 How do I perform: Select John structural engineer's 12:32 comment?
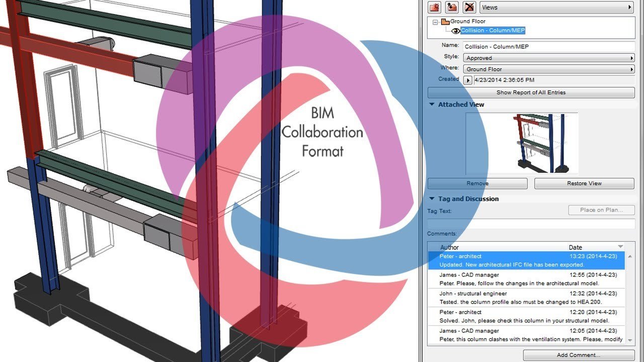526,298
